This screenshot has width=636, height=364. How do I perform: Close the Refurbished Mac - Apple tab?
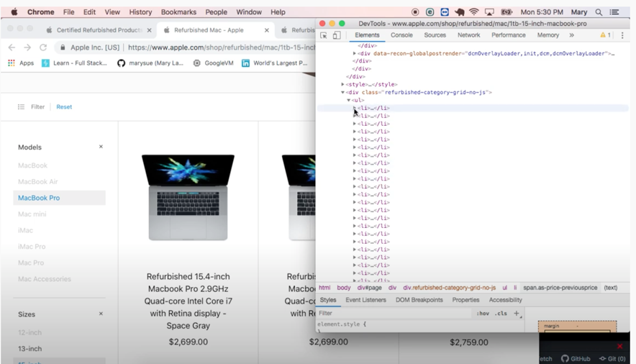266,30
